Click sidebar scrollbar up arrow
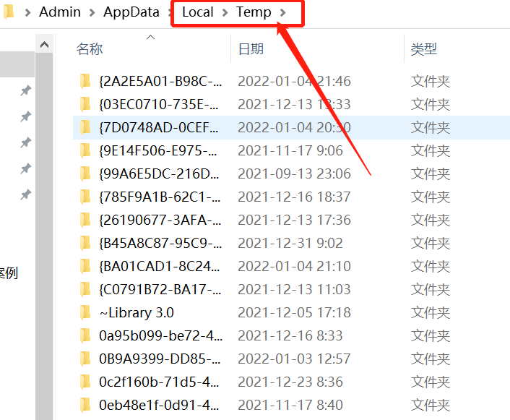510x420 pixels. 45,45
